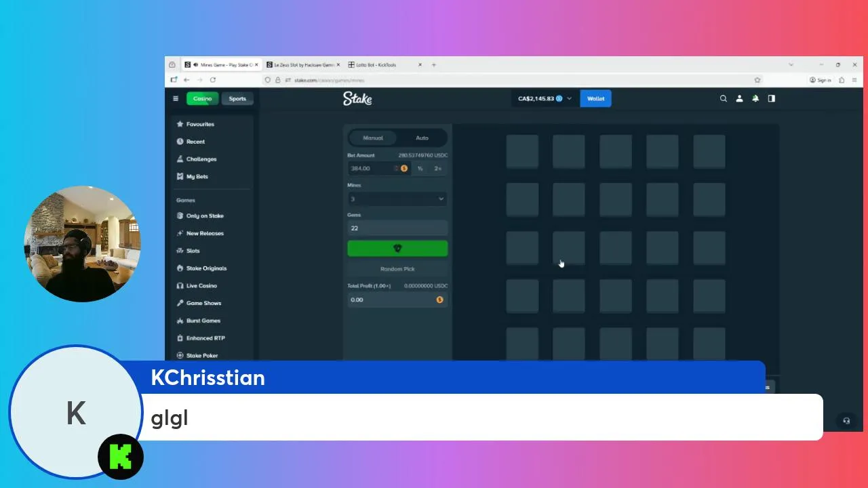Switch to the Lotto Bot KickTools tab
Viewport: 868px width, 488px height.
[x=384, y=65]
